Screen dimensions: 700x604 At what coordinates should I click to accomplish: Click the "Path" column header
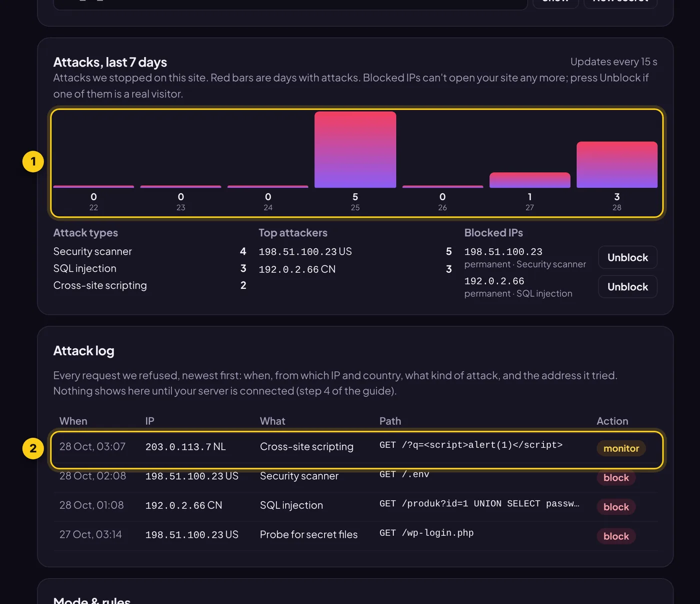(390, 421)
